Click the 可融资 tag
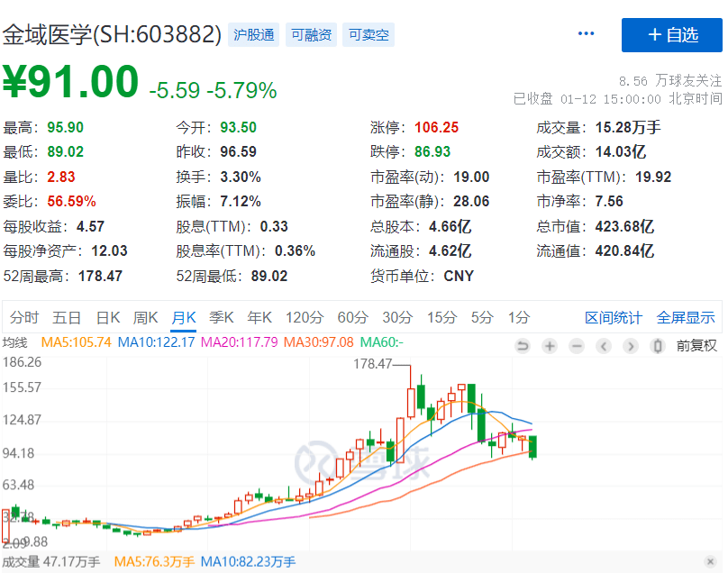 [x=311, y=35]
